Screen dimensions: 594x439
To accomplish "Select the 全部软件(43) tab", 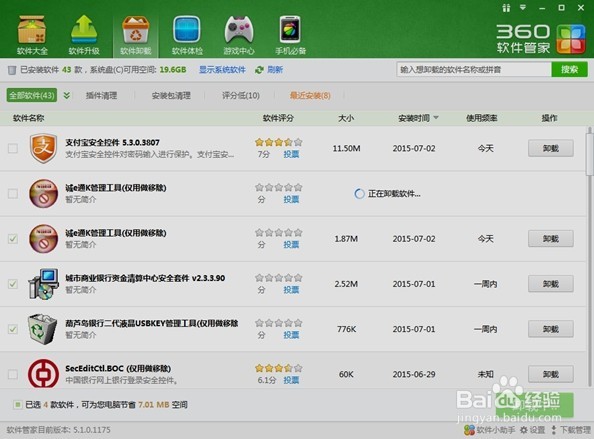I will (32, 95).
